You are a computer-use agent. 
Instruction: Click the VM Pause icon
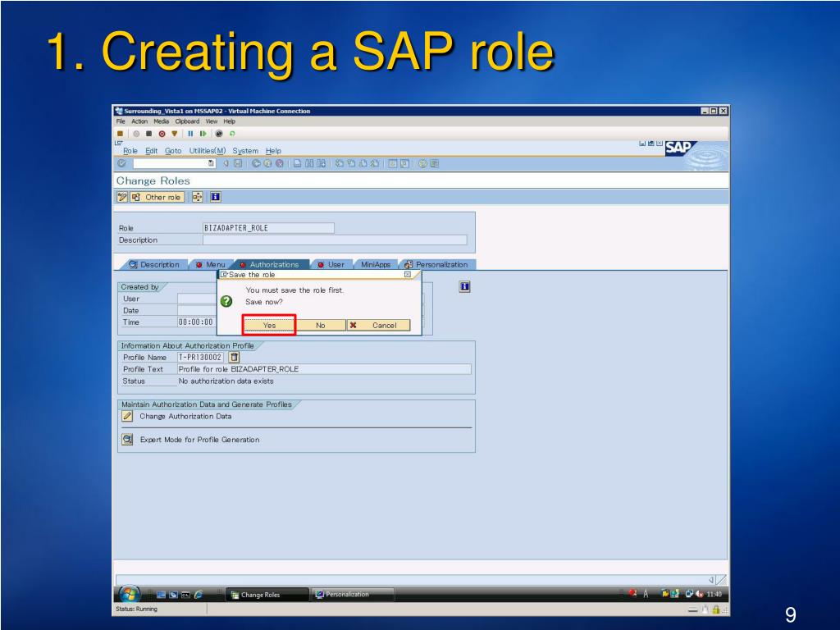[x=190, y=134]
